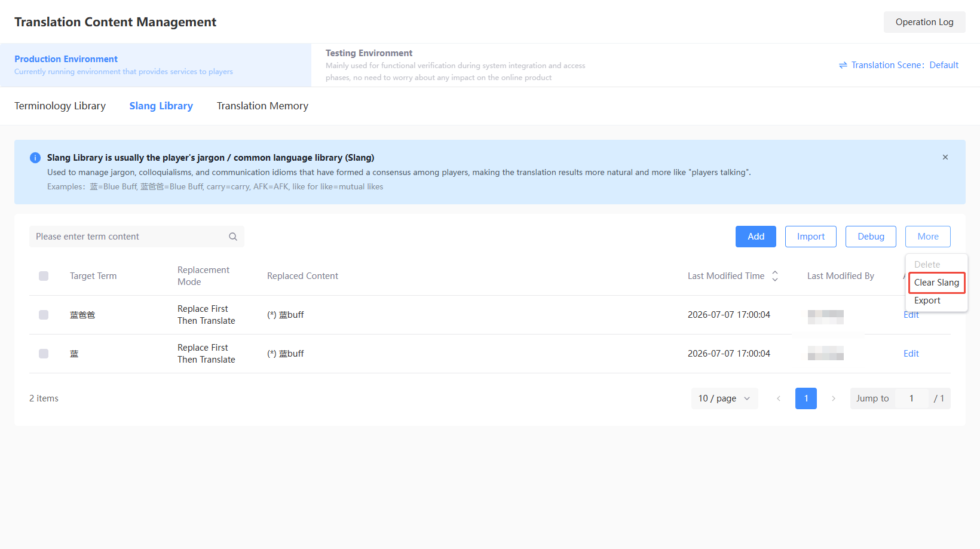The image size is (980, 549).
Task: Click the search magnifier icon
Action: click(233, 237)
